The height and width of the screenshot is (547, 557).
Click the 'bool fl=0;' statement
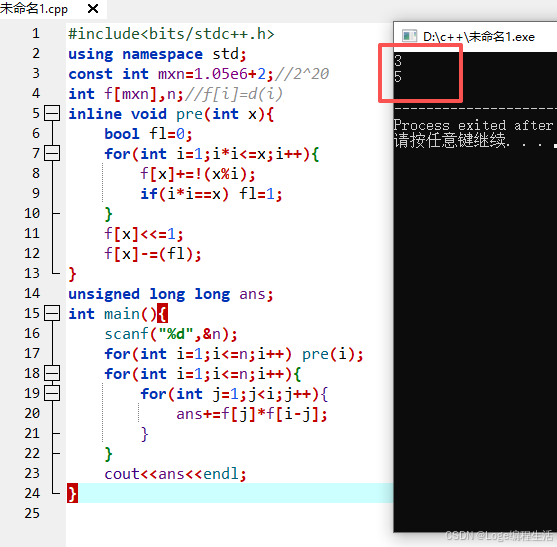[148, 134]
